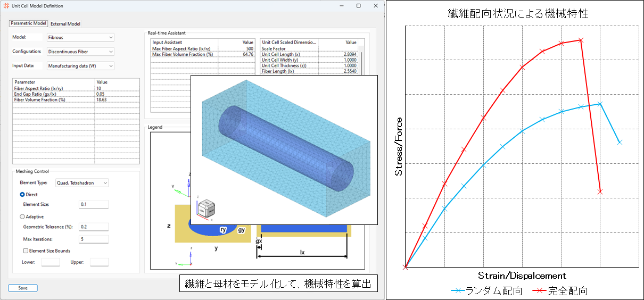Close the Unit Cell Model Definition window

click(375, 6)
